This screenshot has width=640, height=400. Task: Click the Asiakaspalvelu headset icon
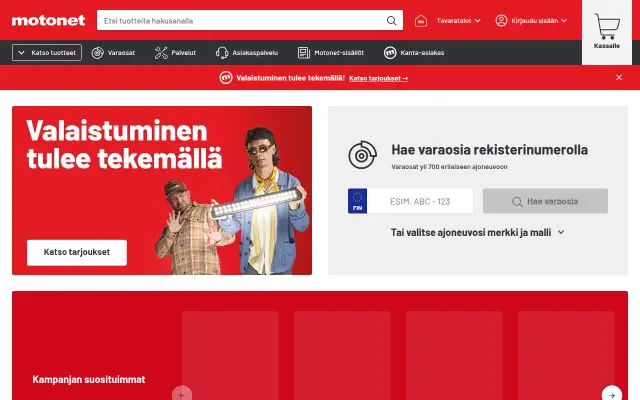[222, 53]
